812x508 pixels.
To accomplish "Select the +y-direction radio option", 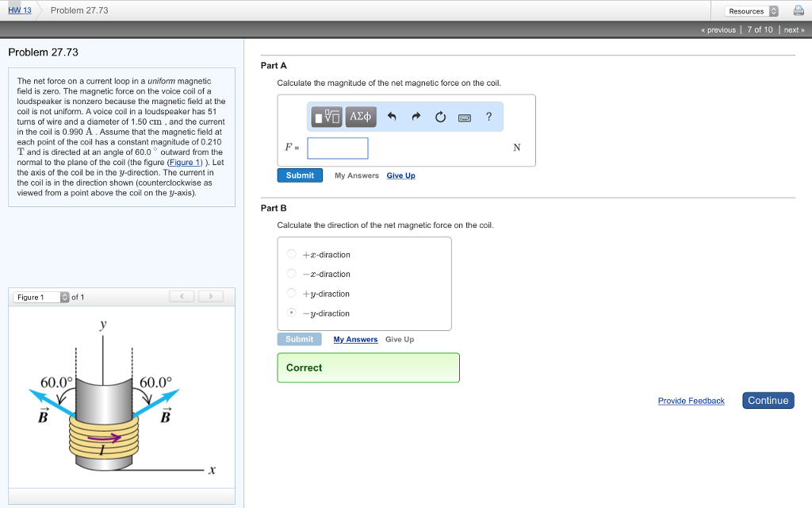I will click(x=292, y=294).
